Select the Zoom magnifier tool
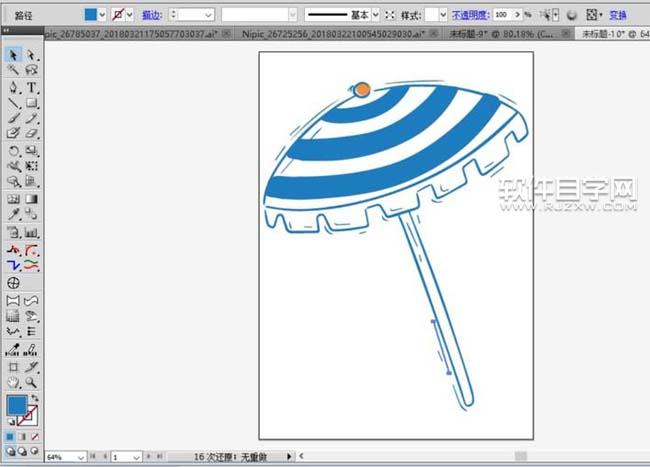This screenshot has width=650, height=467. (32, 382)
